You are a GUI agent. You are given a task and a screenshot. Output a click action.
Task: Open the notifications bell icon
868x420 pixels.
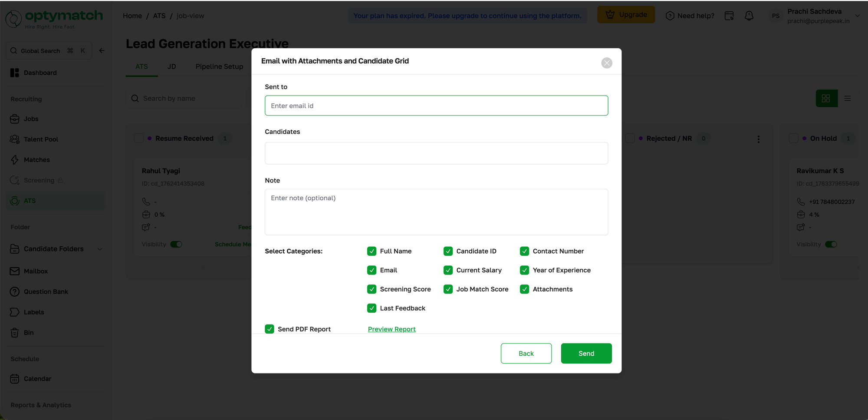click(x=749, y=16)
